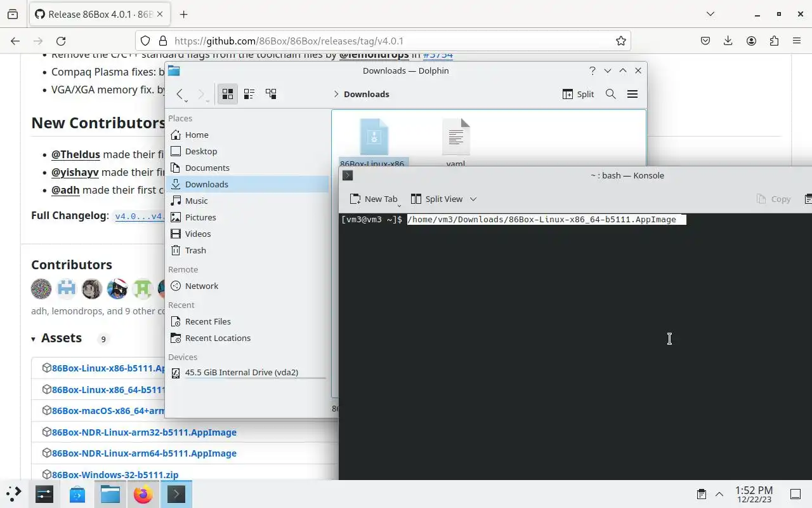Bookmark this page with star icon
The width and height of the screenshot is (812, 508).
[621, 41]
